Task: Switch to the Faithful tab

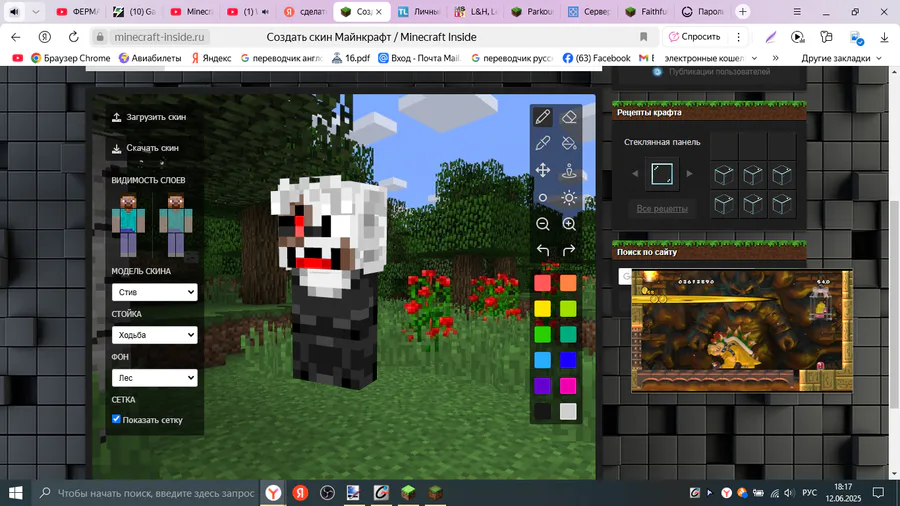Action: pos(646,11)
